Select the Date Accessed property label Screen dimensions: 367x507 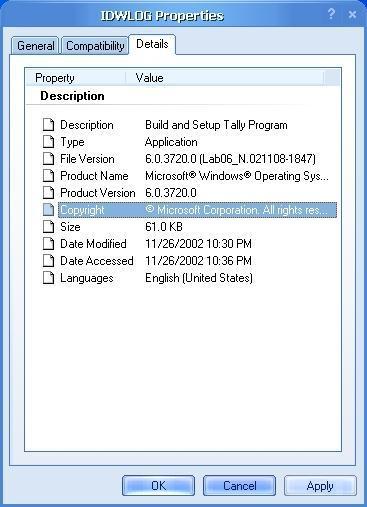tap(97, 261)
